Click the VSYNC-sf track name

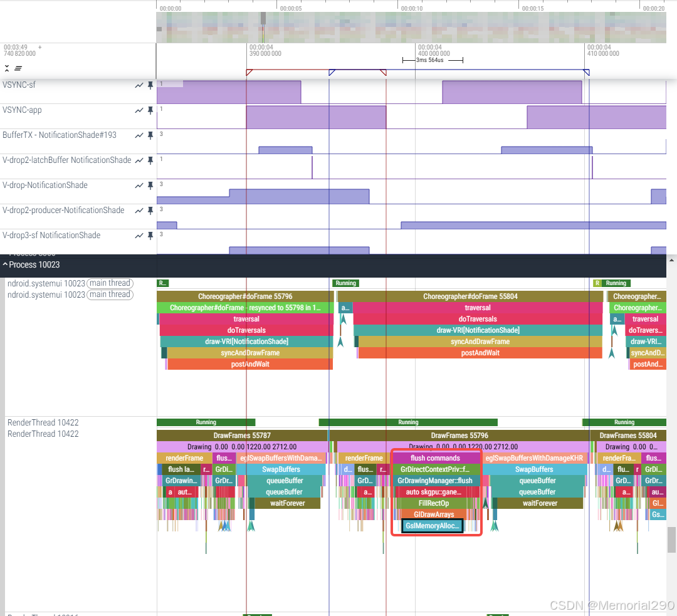[x=19, y=85]
